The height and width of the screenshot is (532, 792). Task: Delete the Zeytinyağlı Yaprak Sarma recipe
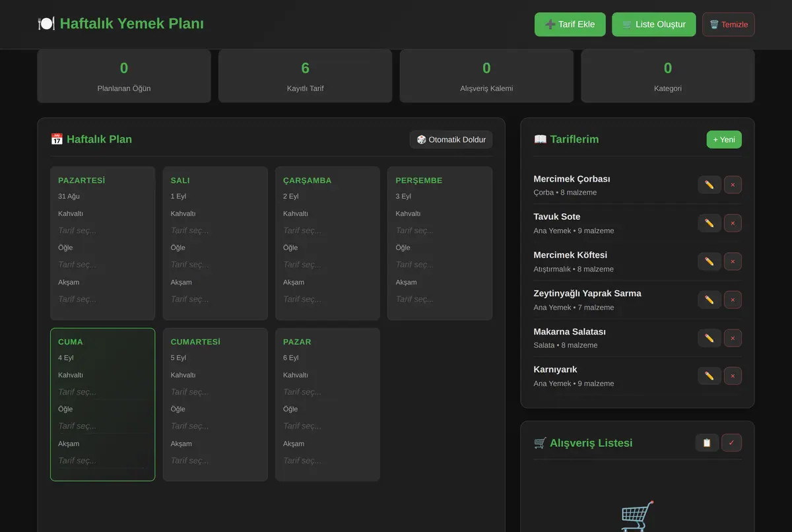(733, 300)
